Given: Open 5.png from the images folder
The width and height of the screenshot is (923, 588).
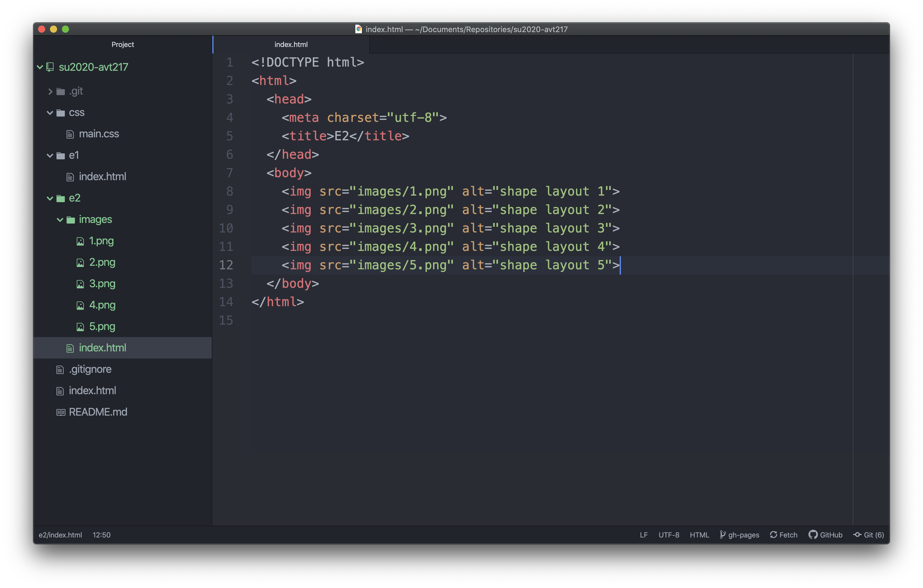Looking at the screenshot, I should click(x=102, y=327).
